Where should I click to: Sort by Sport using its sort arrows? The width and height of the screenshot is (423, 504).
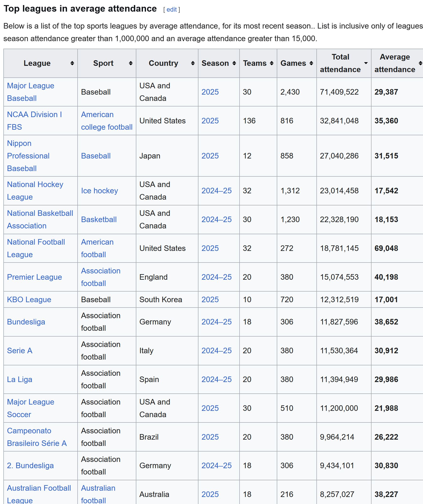coord(131,63)
